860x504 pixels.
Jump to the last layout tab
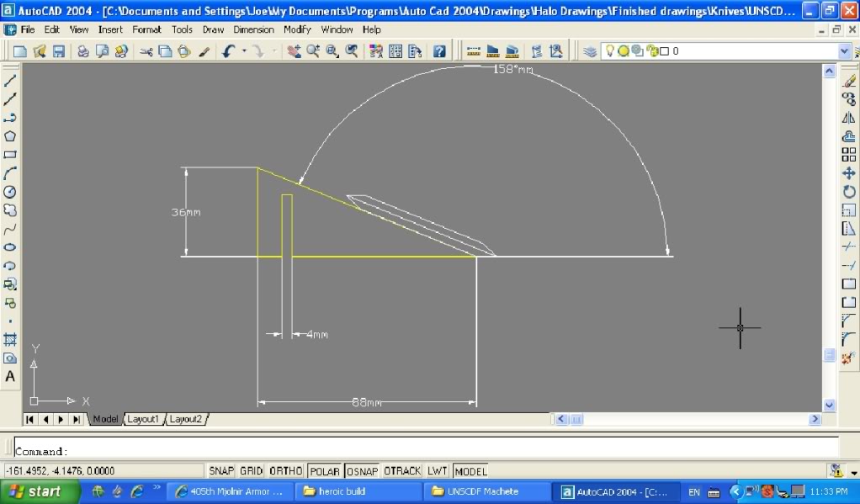pos(77,420)
